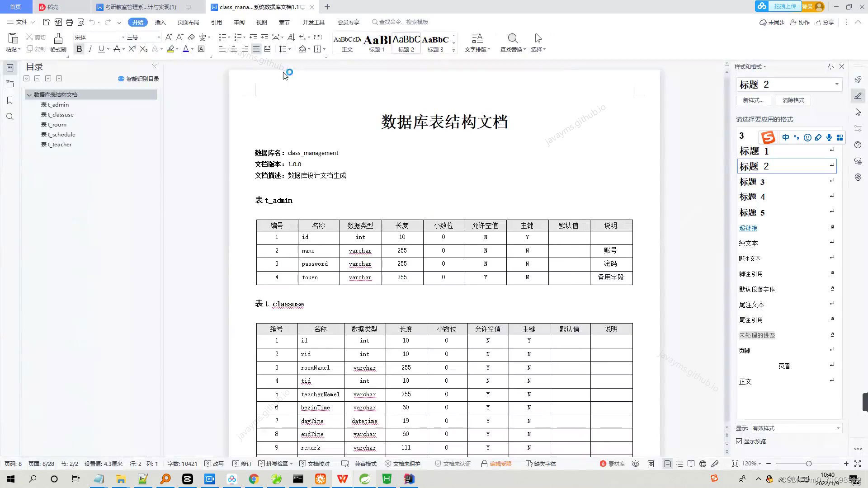Viewport: 868px width, 488px height.
Task: Toggle Underline formatting
Action: point(101,49)
